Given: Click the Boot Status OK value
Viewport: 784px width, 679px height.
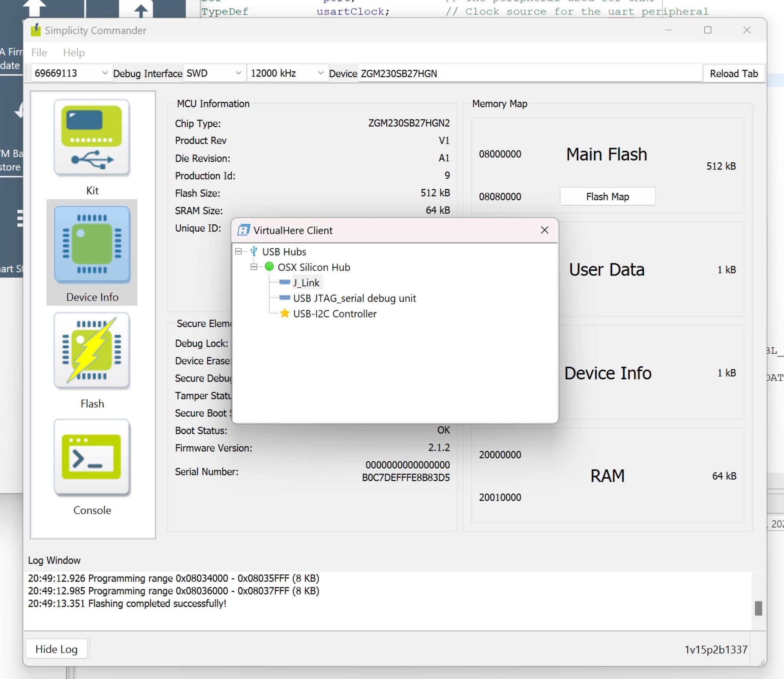Looking at the screenshot, I should click(x=444, y=430).
